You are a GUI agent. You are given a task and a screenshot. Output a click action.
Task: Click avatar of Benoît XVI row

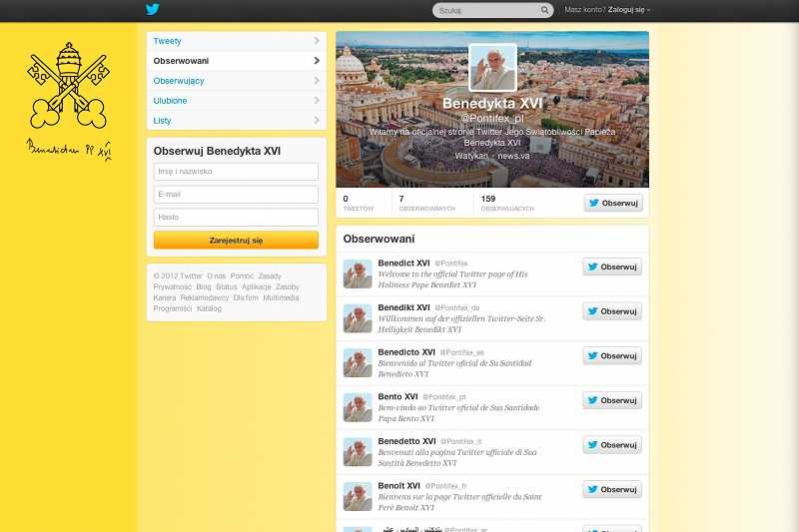[x=358, y=496]
